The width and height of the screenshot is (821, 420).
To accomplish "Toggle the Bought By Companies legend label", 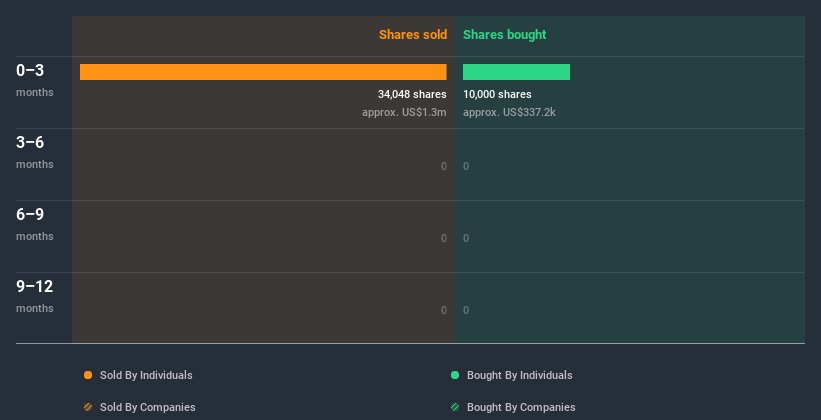I will 521,407.
